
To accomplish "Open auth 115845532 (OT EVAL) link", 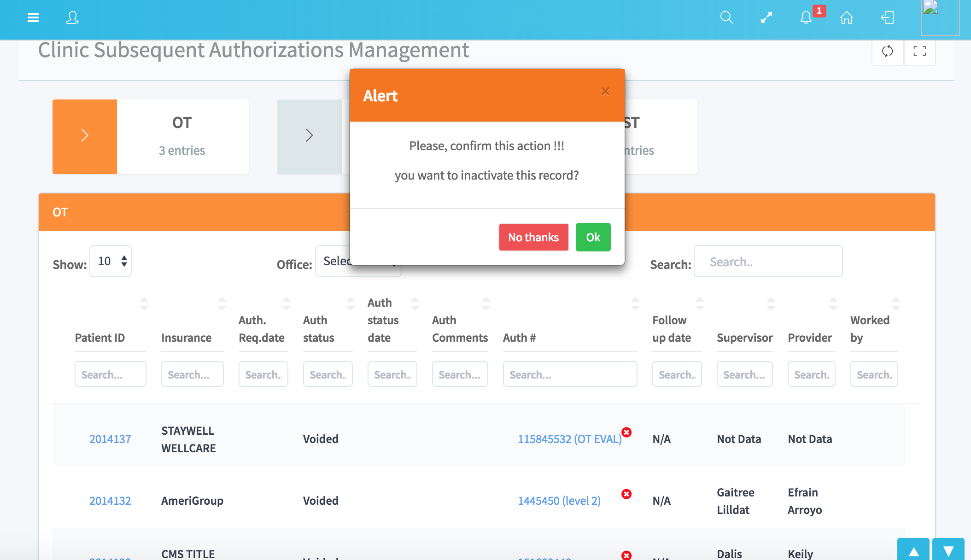I will [570, 439].
